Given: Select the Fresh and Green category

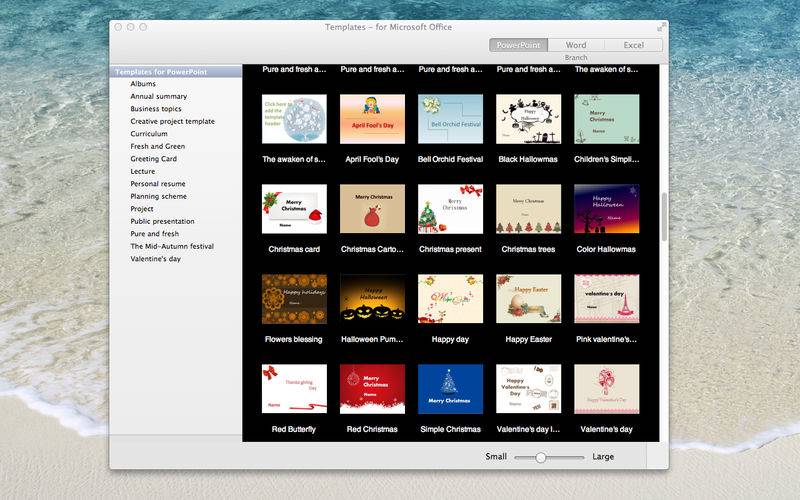Looking at the screenshot, I should click(x=158, y=146).
